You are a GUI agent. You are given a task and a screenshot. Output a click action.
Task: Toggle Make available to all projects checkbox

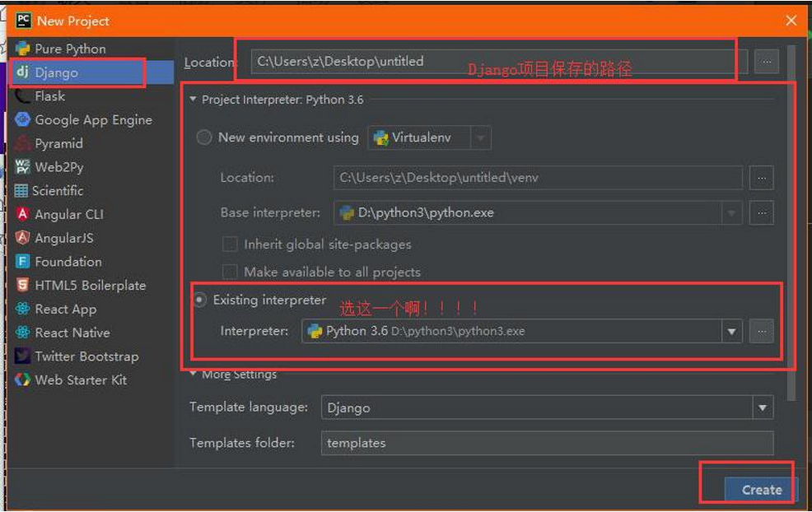point(230,272)
